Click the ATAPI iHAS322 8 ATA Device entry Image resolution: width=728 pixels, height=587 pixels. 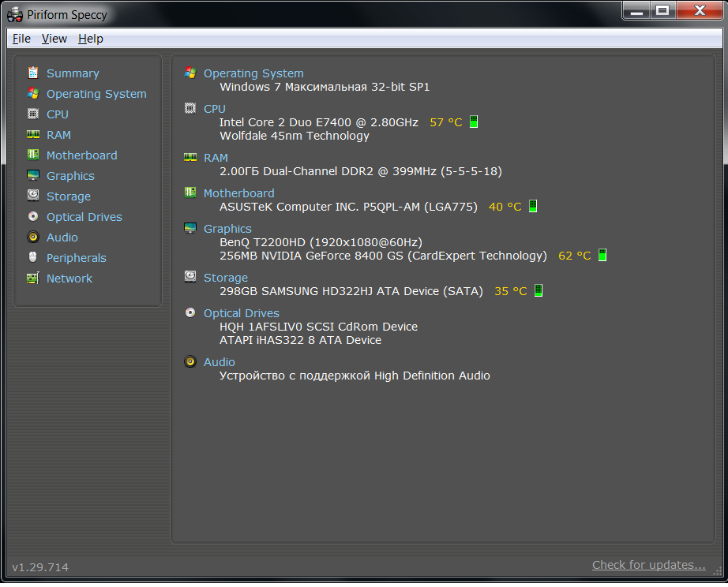tap(300, 340)
